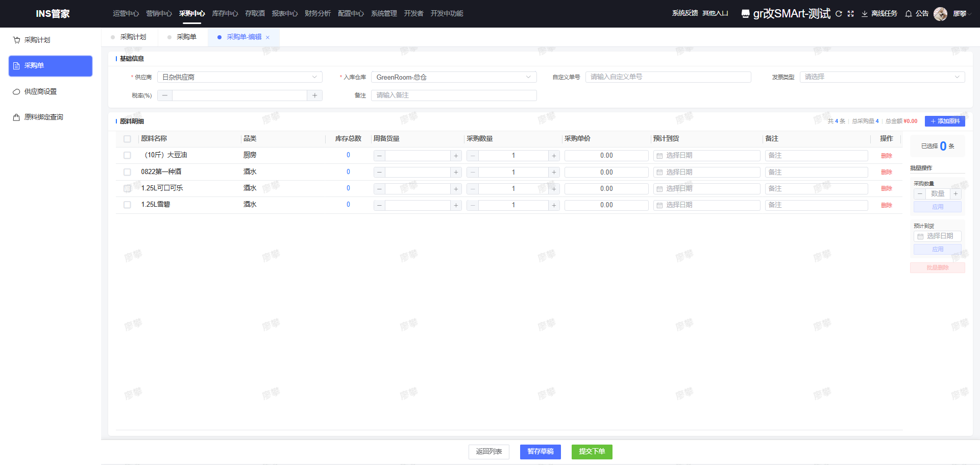Switch to the 采购计划 tab
This screenshot has width=980, height=465.
tap(133, 37)
